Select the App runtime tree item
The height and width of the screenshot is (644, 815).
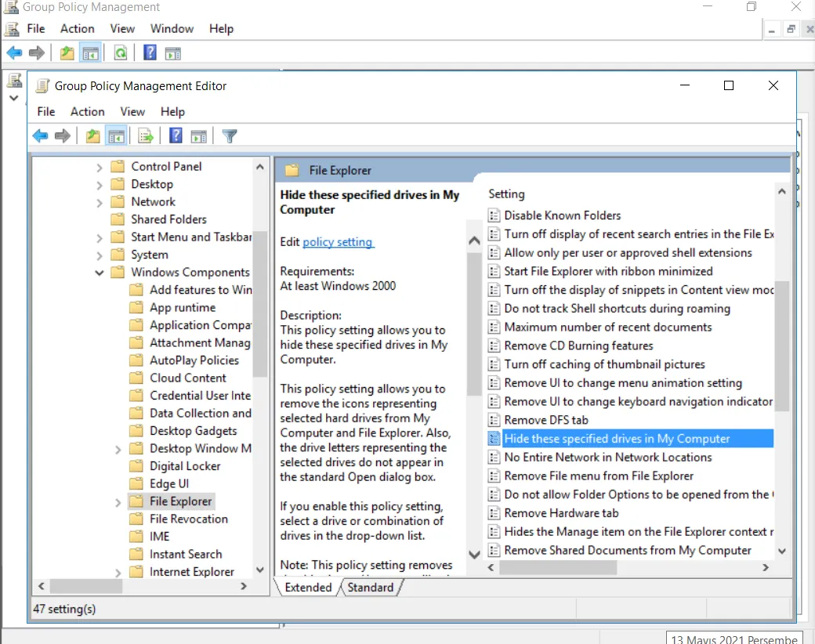pyautogui.click(x=183, y=308)
